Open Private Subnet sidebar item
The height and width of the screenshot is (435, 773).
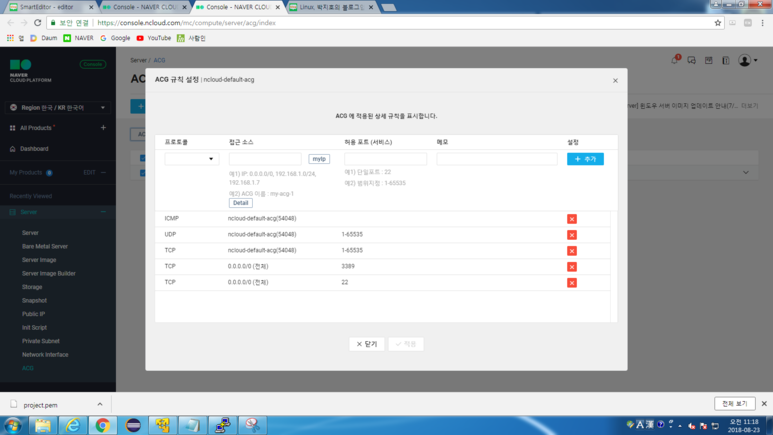(x=41, y=341)
